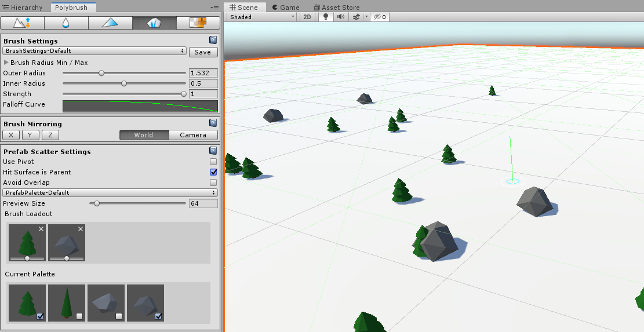Toggle scene audio speaker icon

[x=341, y=17]
